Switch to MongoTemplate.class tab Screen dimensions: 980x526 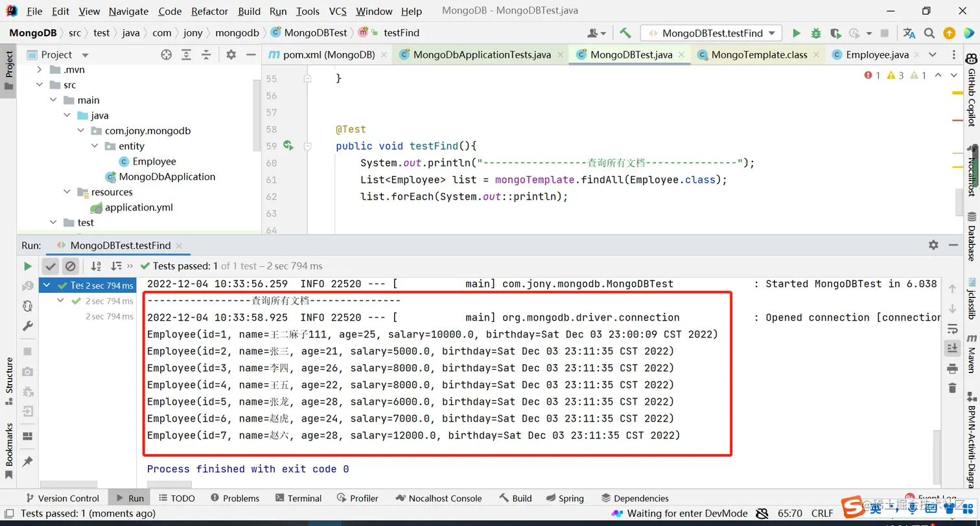click(x=758, y=55)
